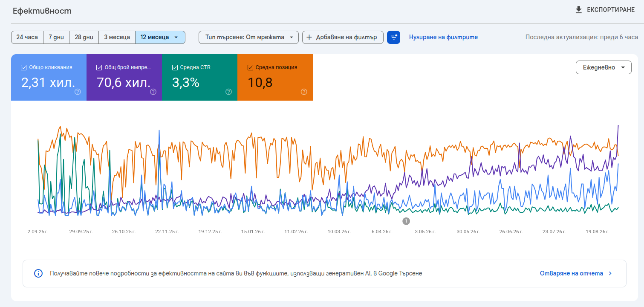Click the ЕКСПОРТИРАНЕ button label
Screen dimensions: 644x307
click(611, 10)
